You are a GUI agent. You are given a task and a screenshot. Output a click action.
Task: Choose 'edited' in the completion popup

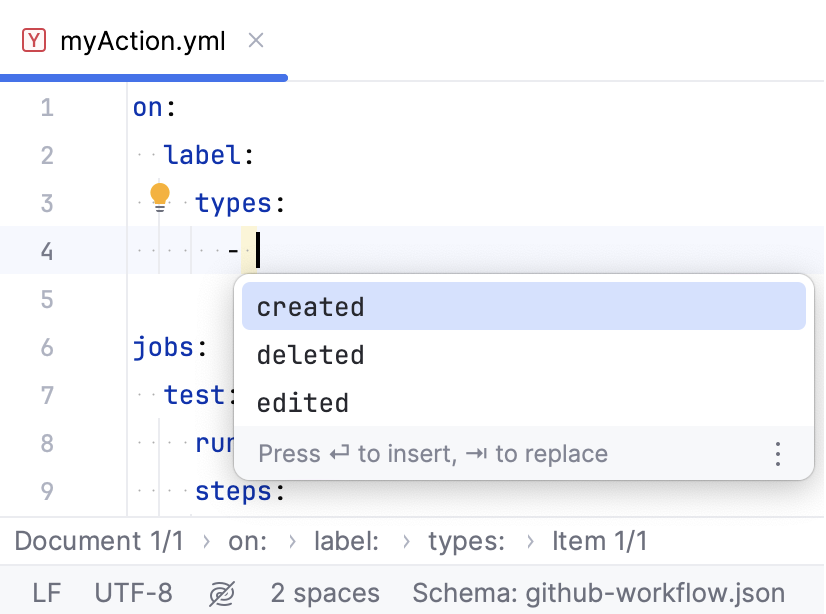pos(302,402)
